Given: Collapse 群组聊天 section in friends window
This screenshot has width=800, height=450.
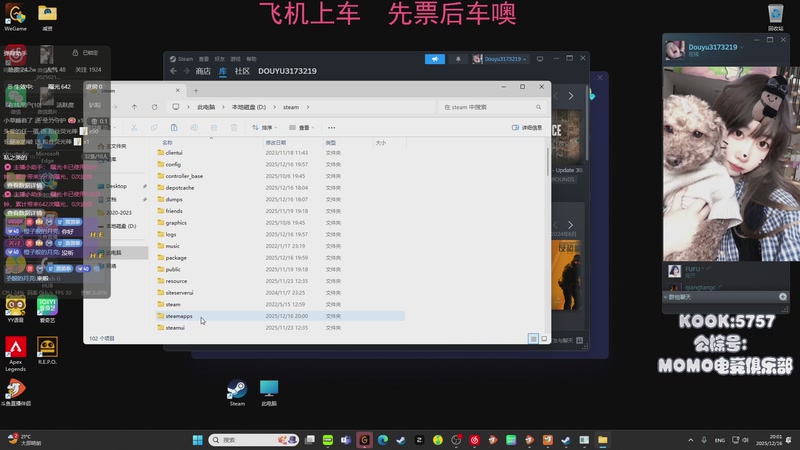Looking at the screenshot, I should click(665, 297).
